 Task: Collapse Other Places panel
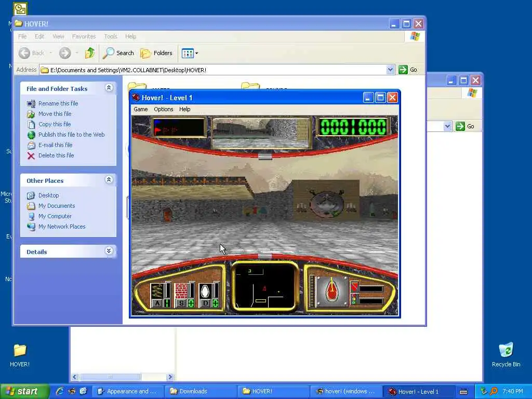[x=109, y=179]
